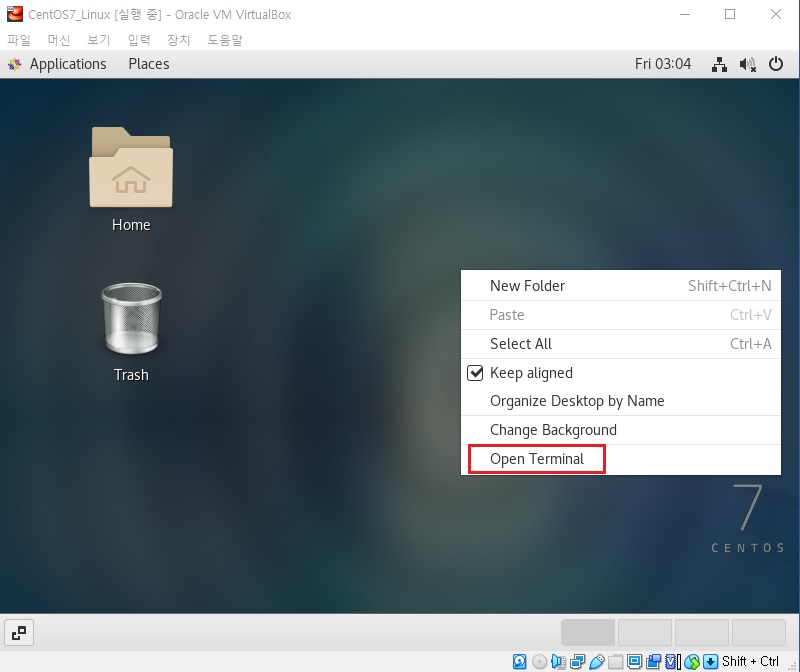Click the Applications menu foot icon
Image resolution: width=800 pixels, height=672 pixels.
pos(15,64)
